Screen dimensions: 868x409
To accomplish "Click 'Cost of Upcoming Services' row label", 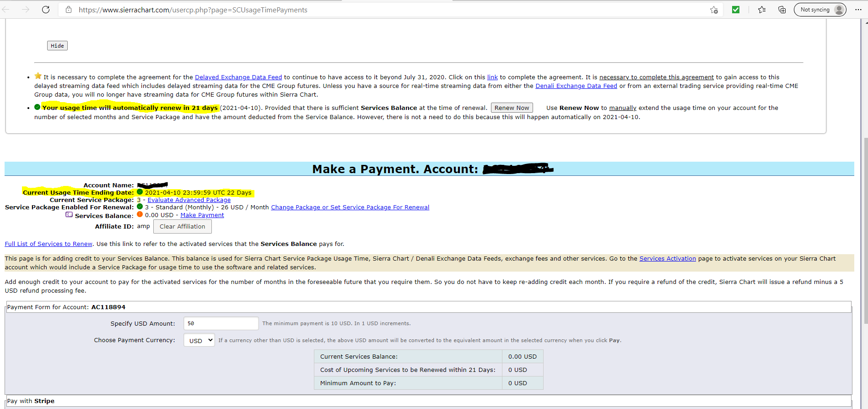I will 408,370.
